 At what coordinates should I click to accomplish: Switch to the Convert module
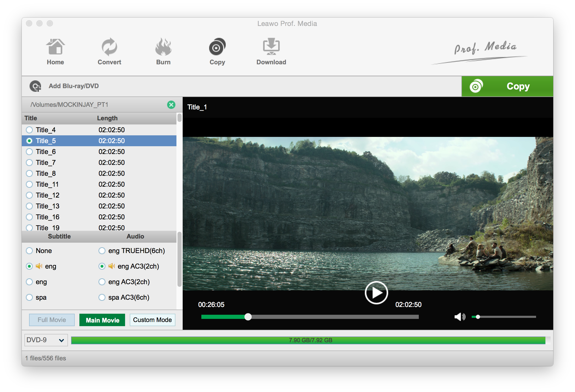109,47
